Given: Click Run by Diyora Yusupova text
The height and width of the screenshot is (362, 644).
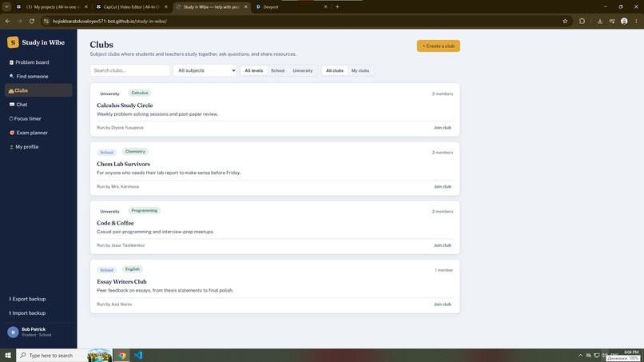Looking at the screenshot, I should click(x=120, y=128).
